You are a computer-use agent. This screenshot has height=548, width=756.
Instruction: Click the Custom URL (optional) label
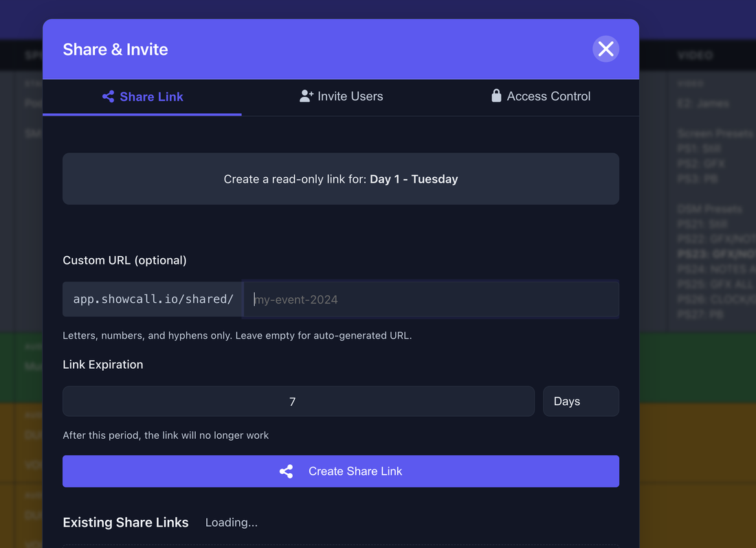124,260
